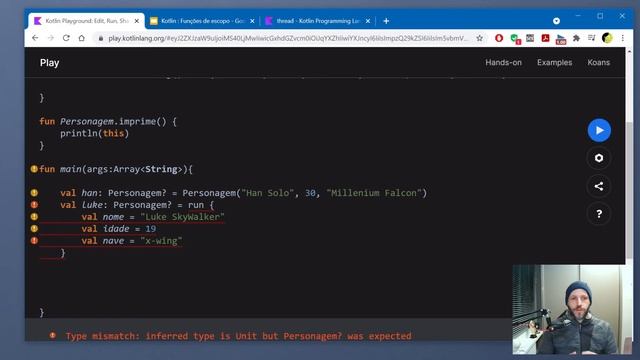Viewport: 640px width, 360px height.
Task: Click warning marker beside val nome line
Action: [34, 216]
